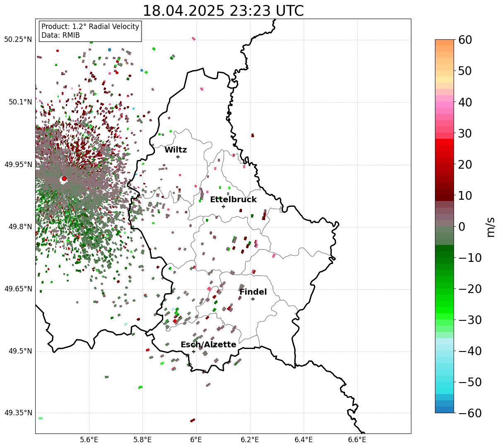Image resolution: width=500 pixels, height=448 pixels.
Task: Click the Findel station cross marker
Action: tap(253, 299)
